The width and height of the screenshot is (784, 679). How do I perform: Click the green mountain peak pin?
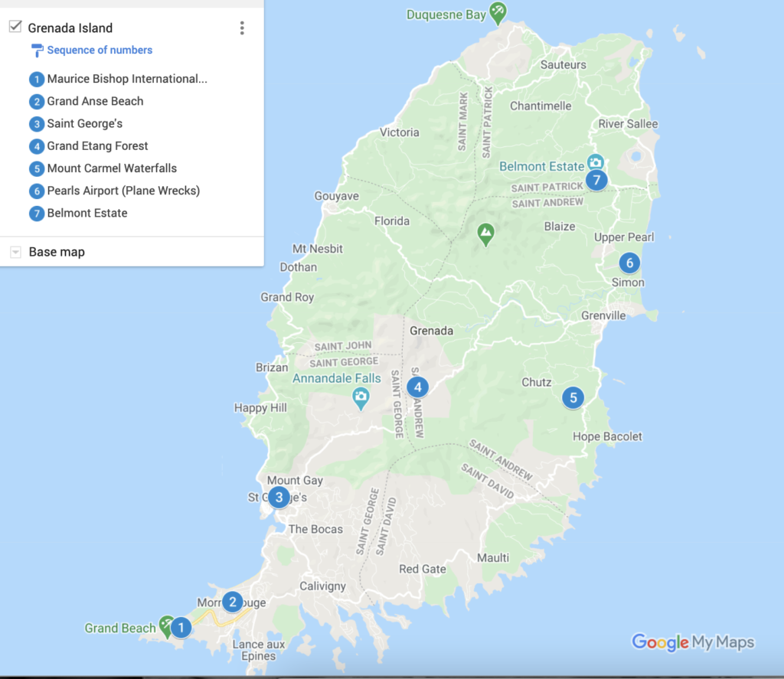(485, 234)
